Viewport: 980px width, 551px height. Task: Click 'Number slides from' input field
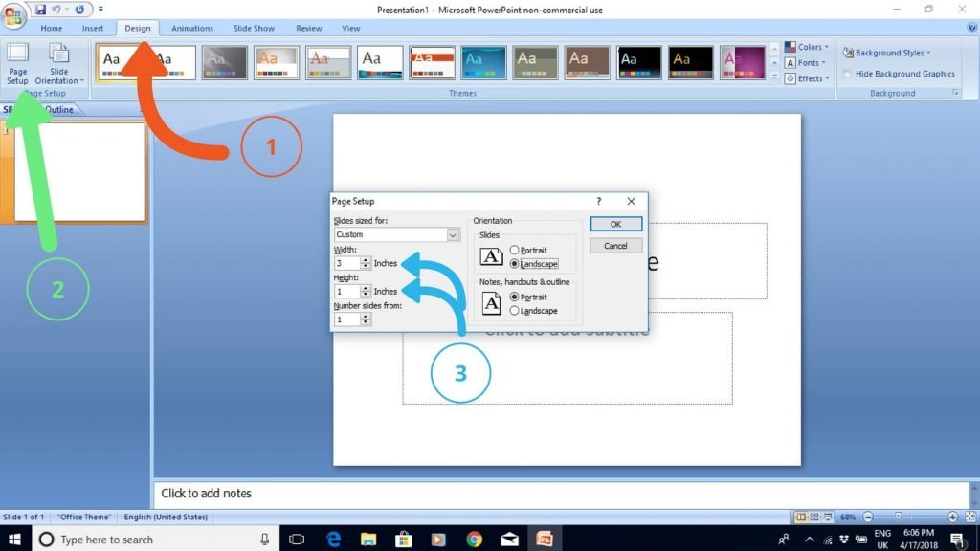click(x=346, y=320)
